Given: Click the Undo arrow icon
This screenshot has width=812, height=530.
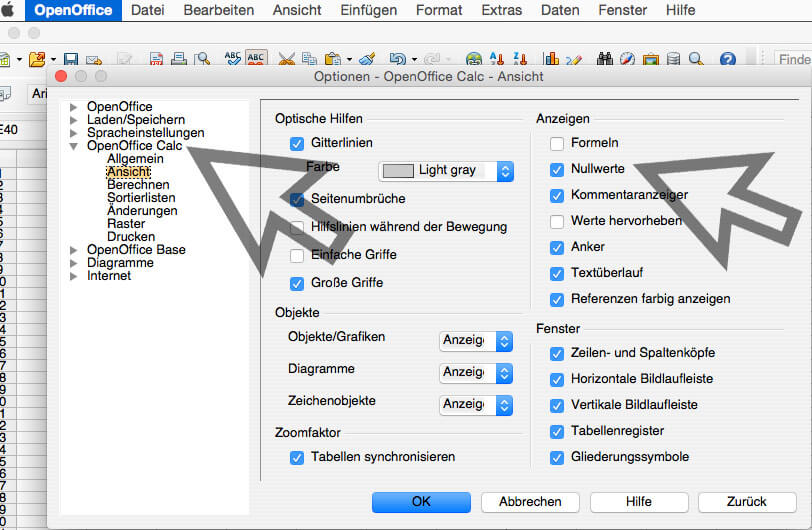Looking at the screenshot, I should point(397,59).
